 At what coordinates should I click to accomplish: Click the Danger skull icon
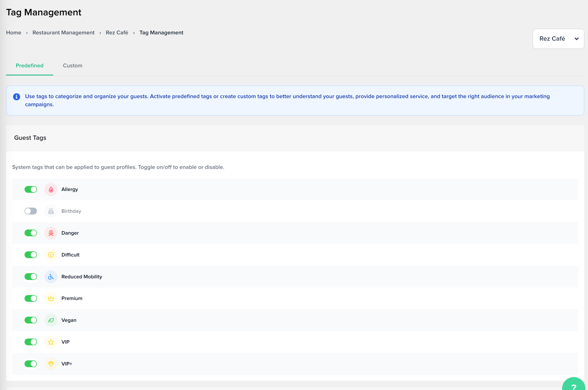click(51, 233)
